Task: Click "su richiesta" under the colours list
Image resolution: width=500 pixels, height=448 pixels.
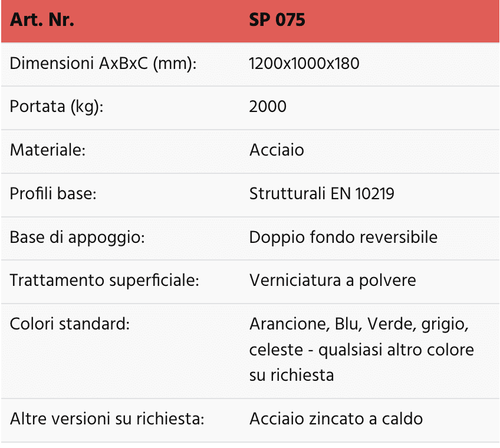Action: pyautogui.click(x=291, y=375)
